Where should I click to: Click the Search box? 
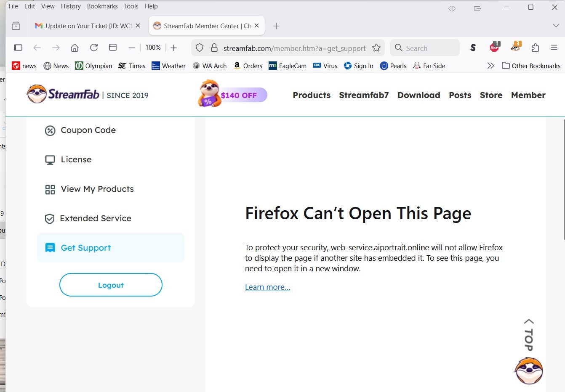coord(425,48)
